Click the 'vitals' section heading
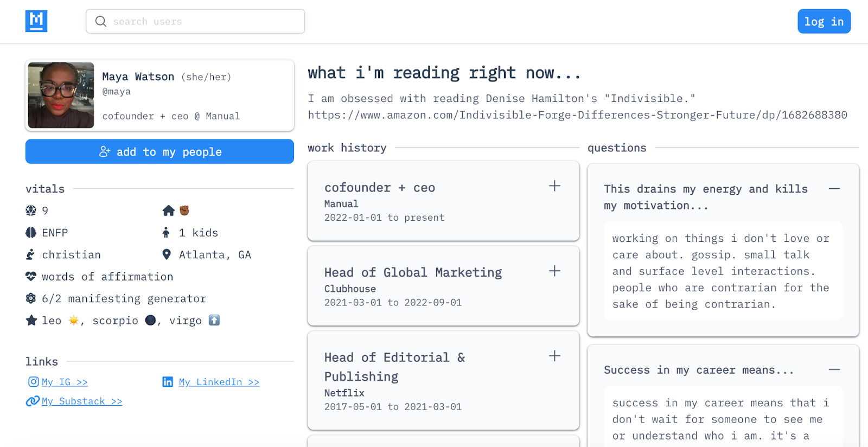This screenshot has height=447, width=868. tap(45, 189)
